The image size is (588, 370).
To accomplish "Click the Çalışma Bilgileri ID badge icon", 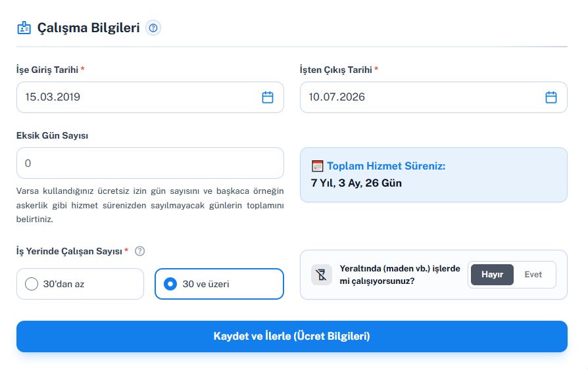I will click(24, 28).
